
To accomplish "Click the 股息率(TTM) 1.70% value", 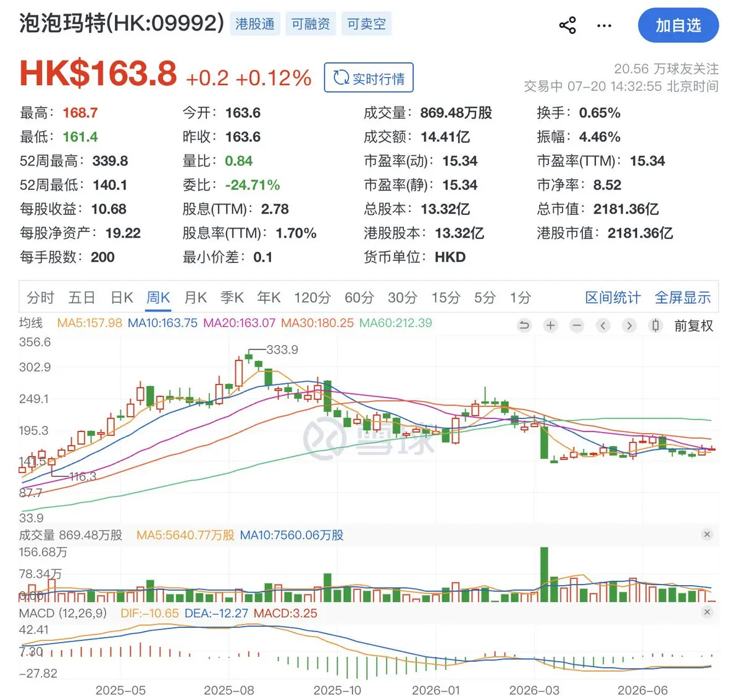I will (x=296, y=233).
